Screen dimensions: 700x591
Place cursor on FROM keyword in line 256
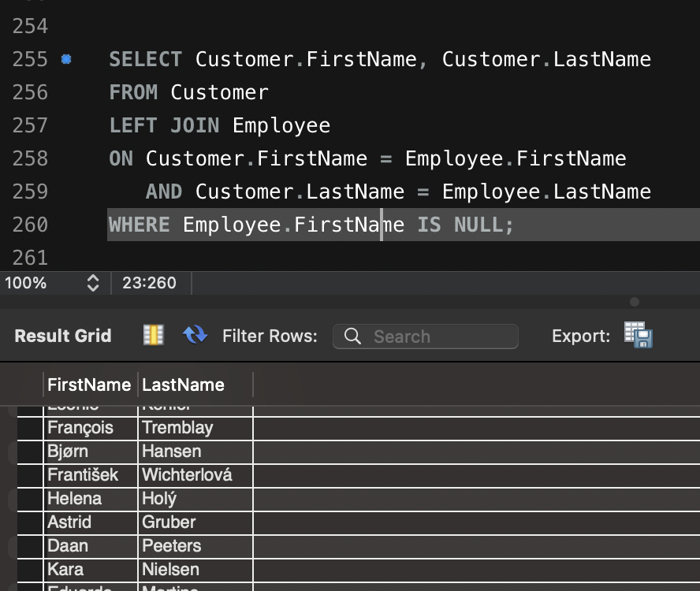tap(133, 92)
